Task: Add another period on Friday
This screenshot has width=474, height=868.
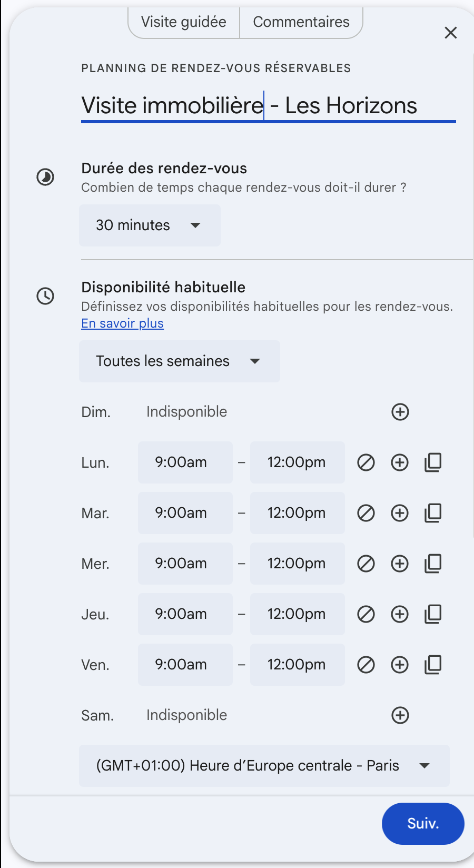Action: (x=400, y=665)
